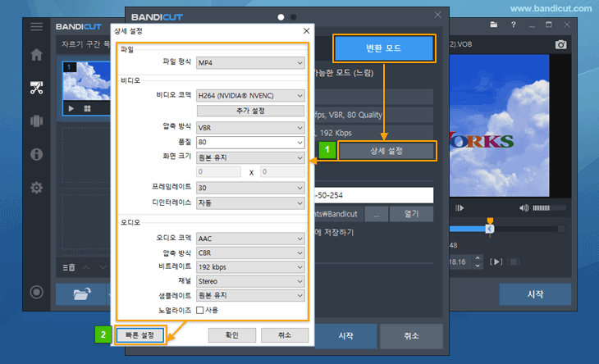Open the 채널 Stereo dropdown

coord(250,281)
